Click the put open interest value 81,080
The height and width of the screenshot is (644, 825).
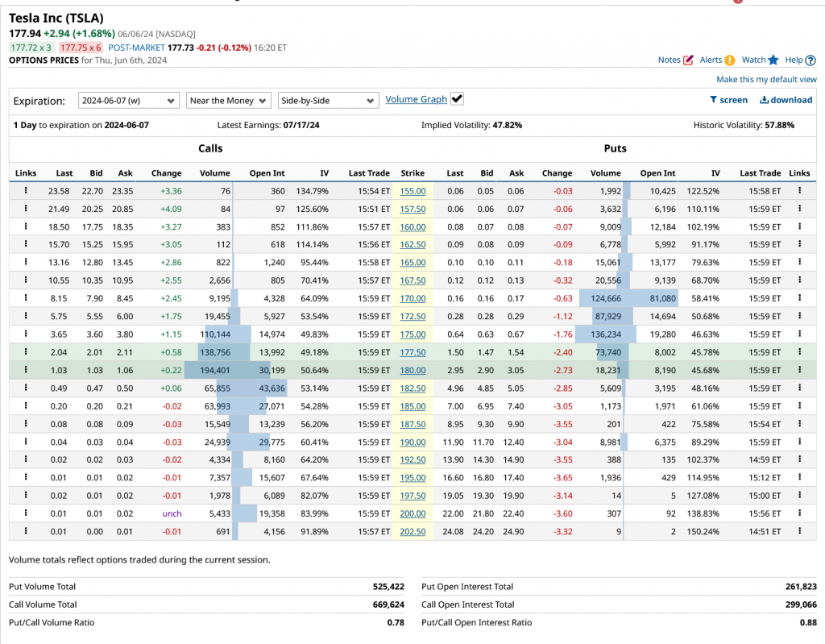point(662,298)
